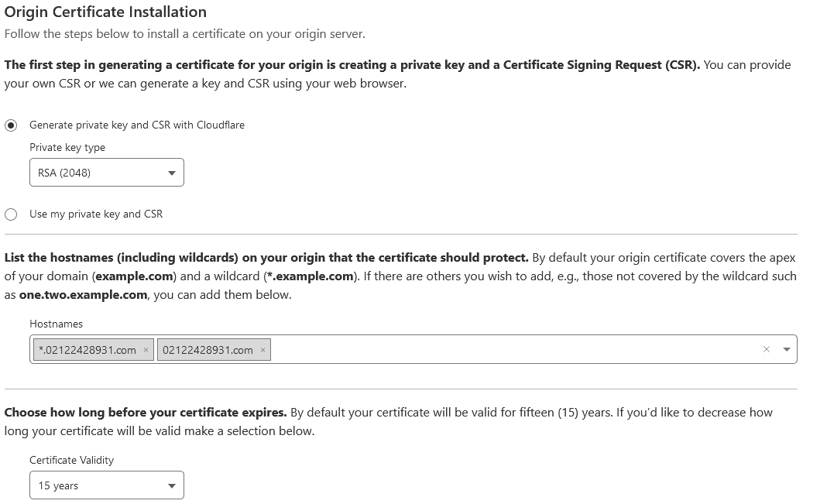
Task: Click the 'Certificate Validity' label
Action: point(72,460)
